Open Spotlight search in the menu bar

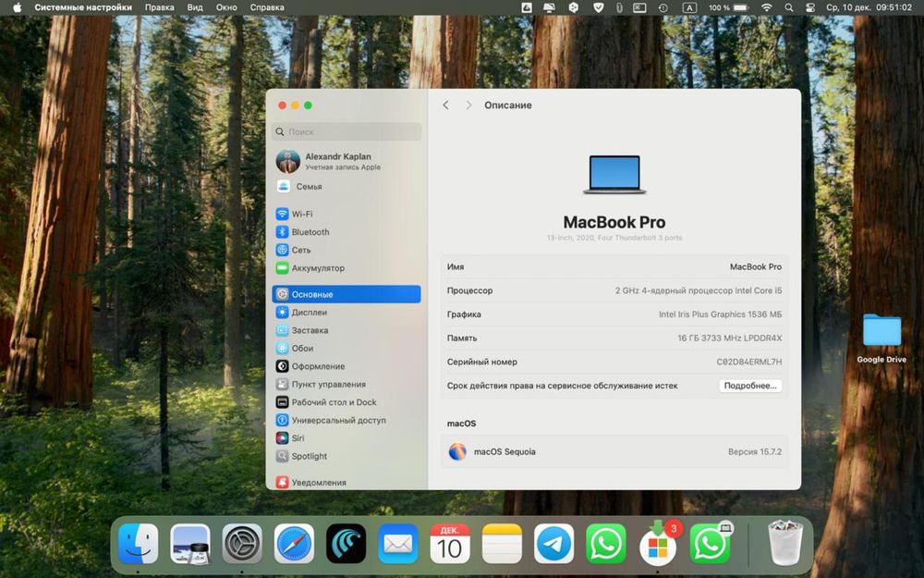788,7
